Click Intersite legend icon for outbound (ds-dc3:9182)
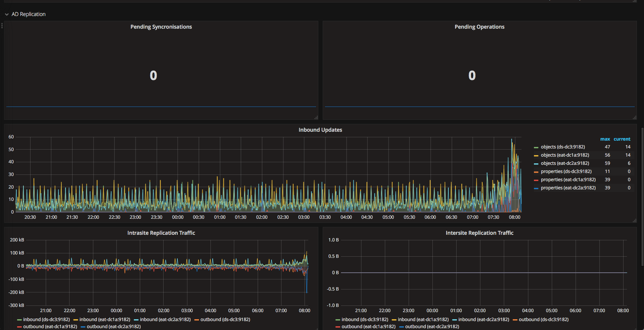This screenshot has height=330, width=644. pyautogui.click(x=515, y=320)
